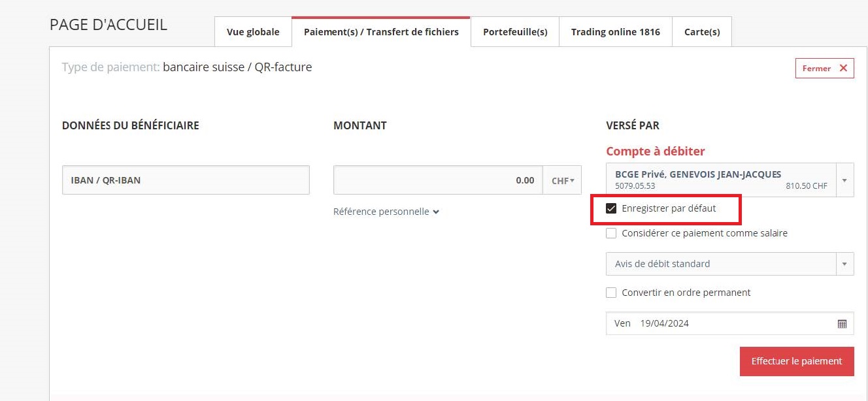The width and height of the screenshot is (868, 401).
Task: Check Considérer ce paiement comme salaire
Action: click(x=611, y=233)
